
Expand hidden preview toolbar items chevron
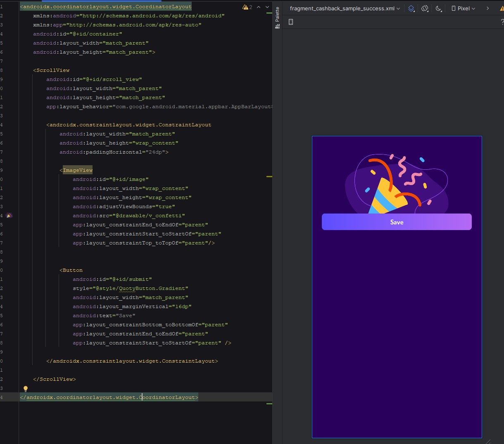(x=487, y=8)
